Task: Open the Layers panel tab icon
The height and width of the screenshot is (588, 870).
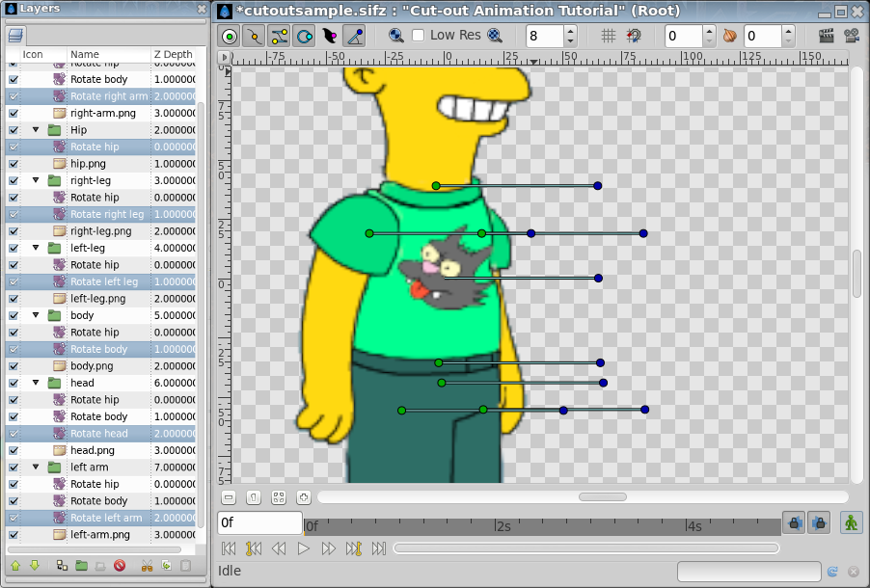Action: click(x=15, y=36)
